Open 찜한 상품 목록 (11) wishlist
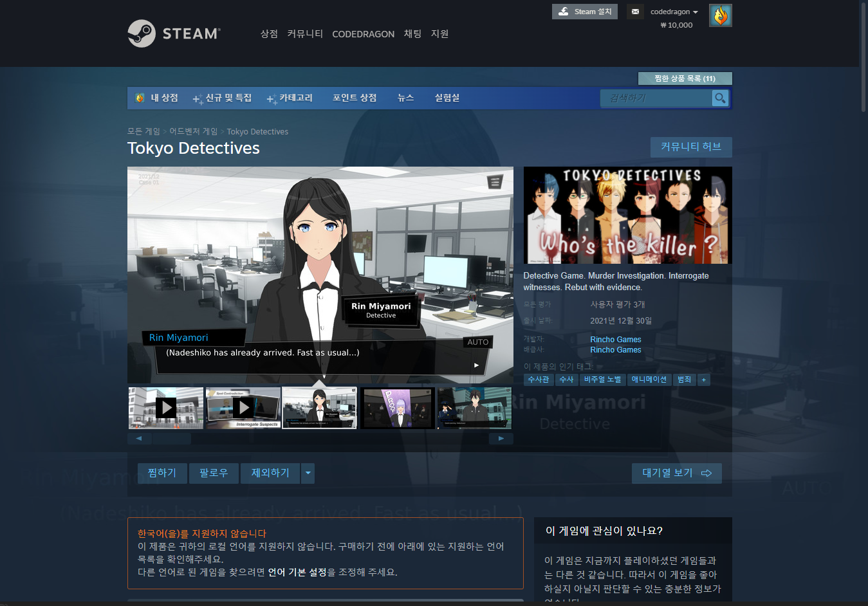Viewport: 868px width, 606px height. (685, 78)
